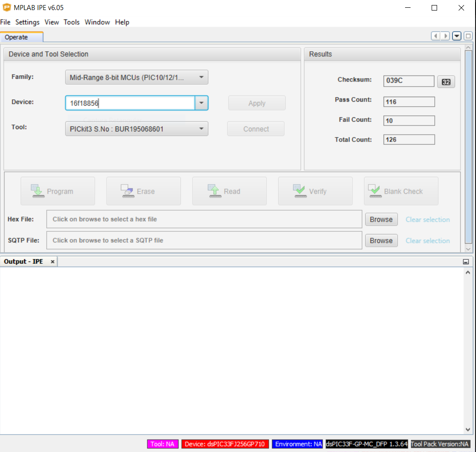Click the 'Results' panel header
The height and width of the screenshot is (452, 476).
click(x=382, y=54)
